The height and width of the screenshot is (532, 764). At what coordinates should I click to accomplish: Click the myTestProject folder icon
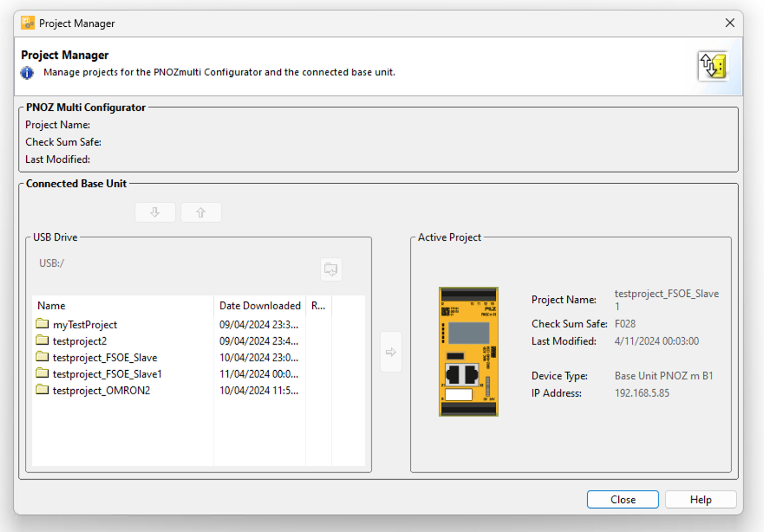42,324
